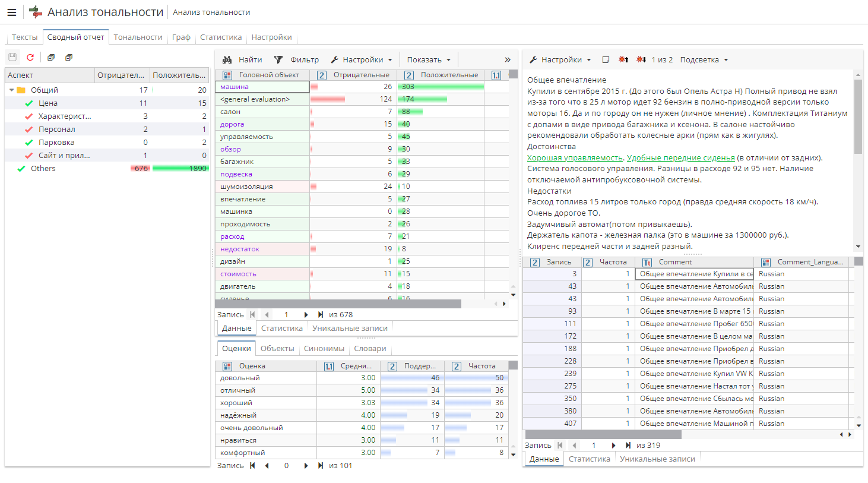Select the шумоизоляция row
The width and height of the screenshot is (868, 483).
362,187
